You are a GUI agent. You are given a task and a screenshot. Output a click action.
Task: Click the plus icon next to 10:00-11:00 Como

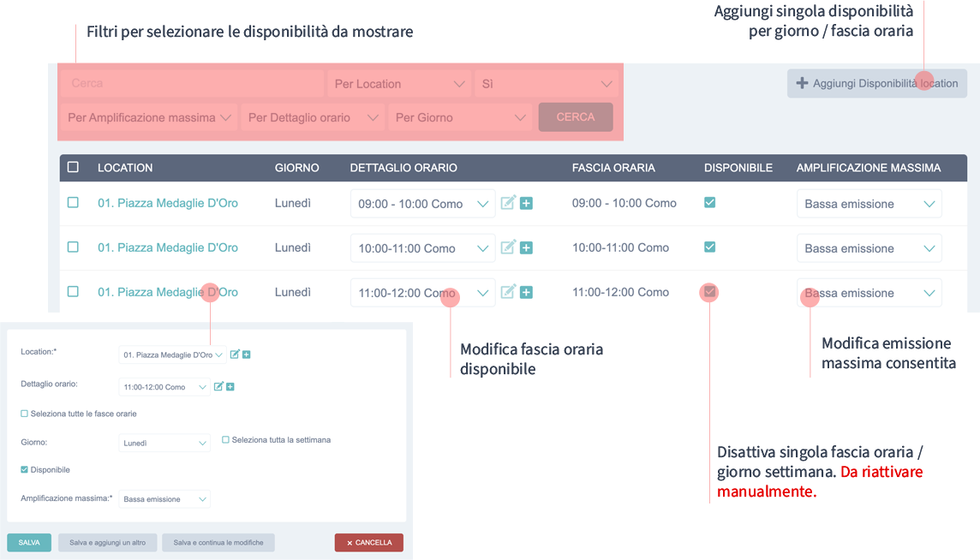coord(528,247)
